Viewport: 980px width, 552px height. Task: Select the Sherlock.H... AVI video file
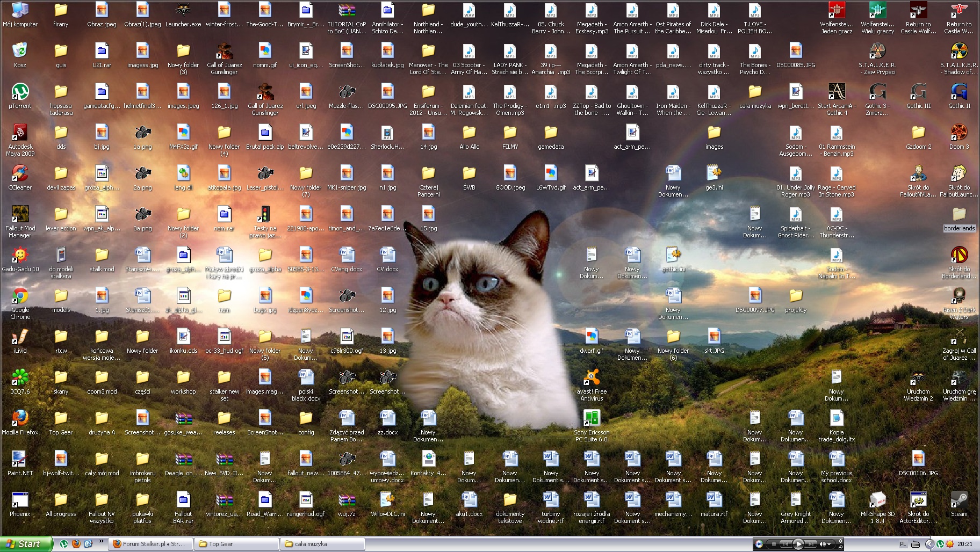(387, 137)
